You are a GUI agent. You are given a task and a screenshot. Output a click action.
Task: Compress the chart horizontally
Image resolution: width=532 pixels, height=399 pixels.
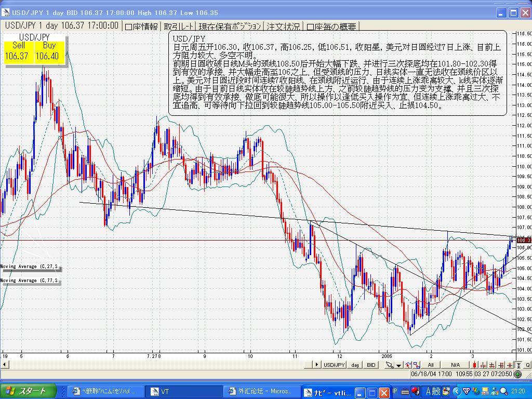483,365
